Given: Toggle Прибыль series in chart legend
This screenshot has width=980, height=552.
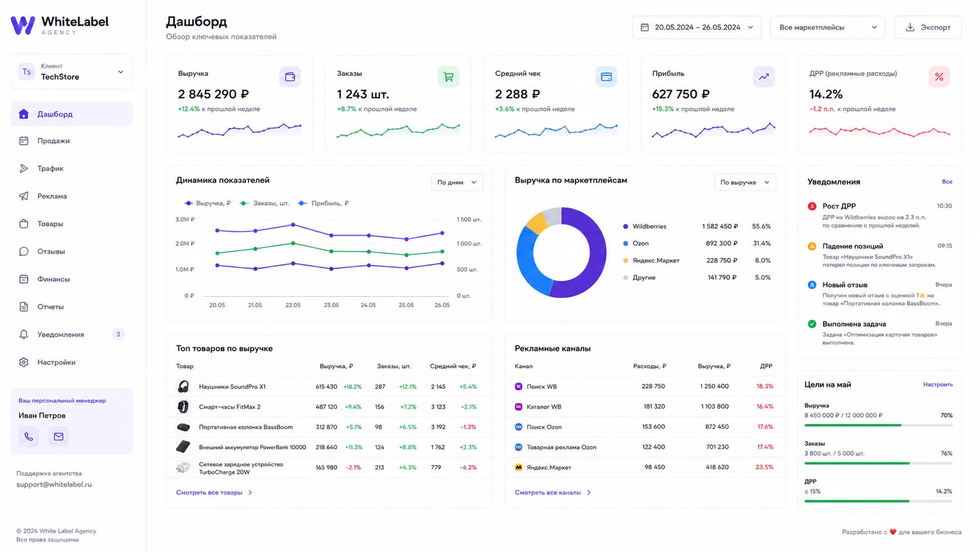Looking at the screenshot, I should tap(324, 203).
